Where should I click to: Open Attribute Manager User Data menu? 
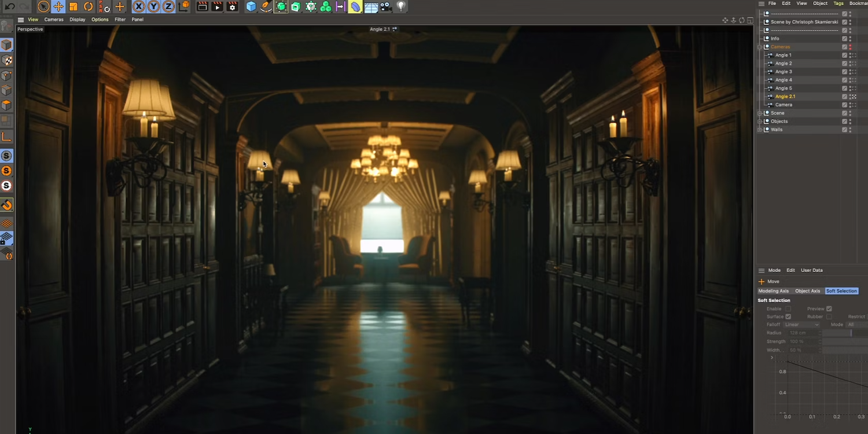pyautogui.click(x=812, y=270)
